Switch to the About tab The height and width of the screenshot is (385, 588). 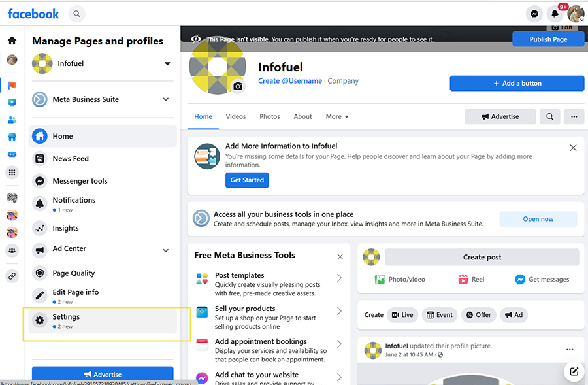(x=302, y=116)
